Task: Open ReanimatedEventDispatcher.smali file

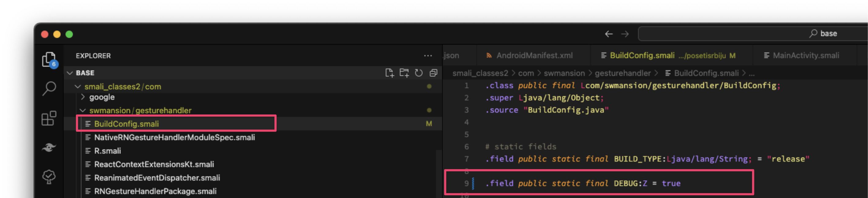Action: pyautogui.click(x=253, y=177)
